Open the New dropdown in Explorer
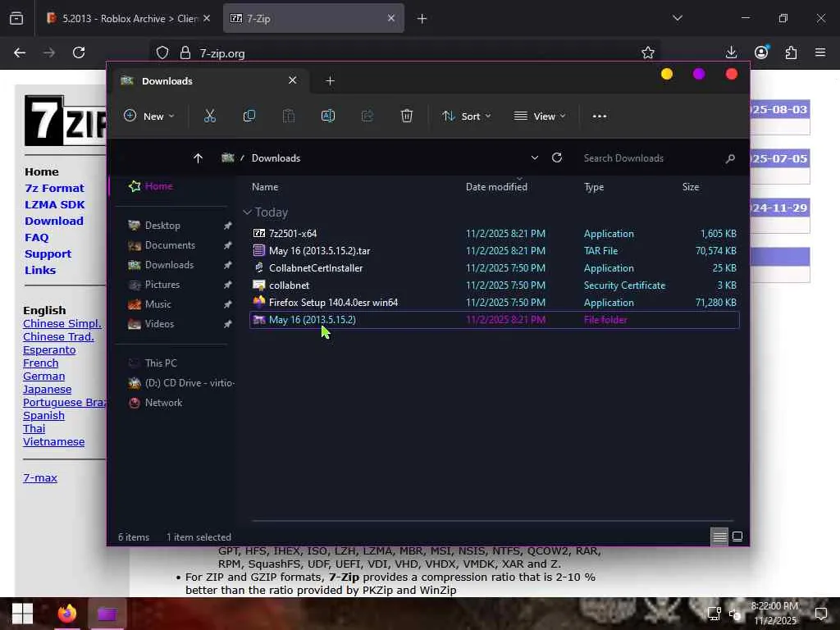This screenshot has height=630, width=840. pos(149,116)
